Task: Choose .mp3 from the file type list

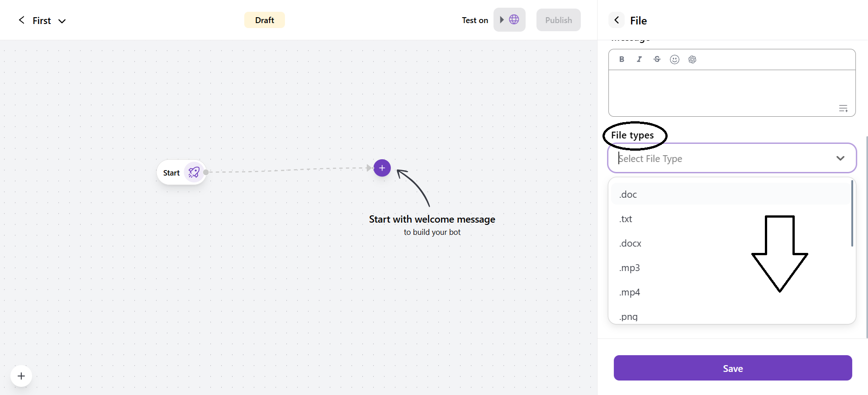Action: (630, 268)
